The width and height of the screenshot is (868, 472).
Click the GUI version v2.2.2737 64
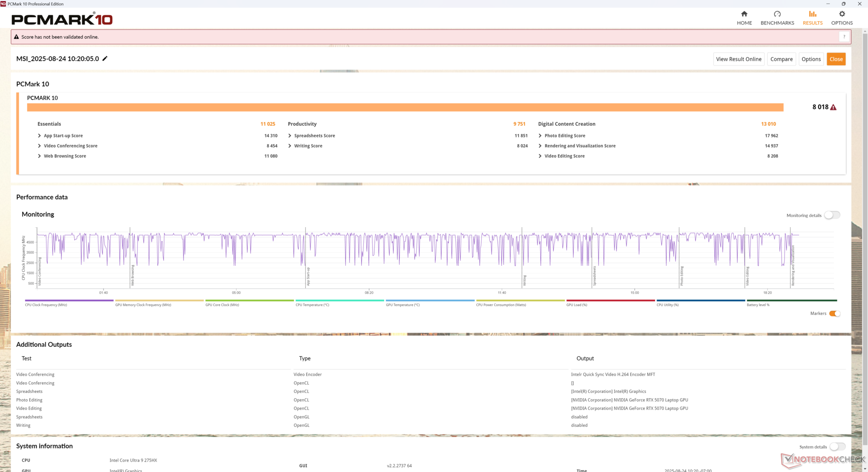[x=399, y=466]
